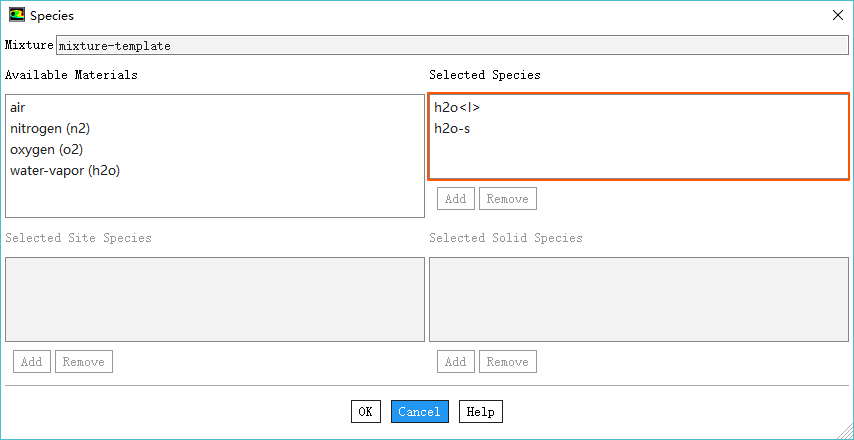Click the Mixture name field
The height and width of the screenshot is (440, 854).
click(x=447, y=46)
